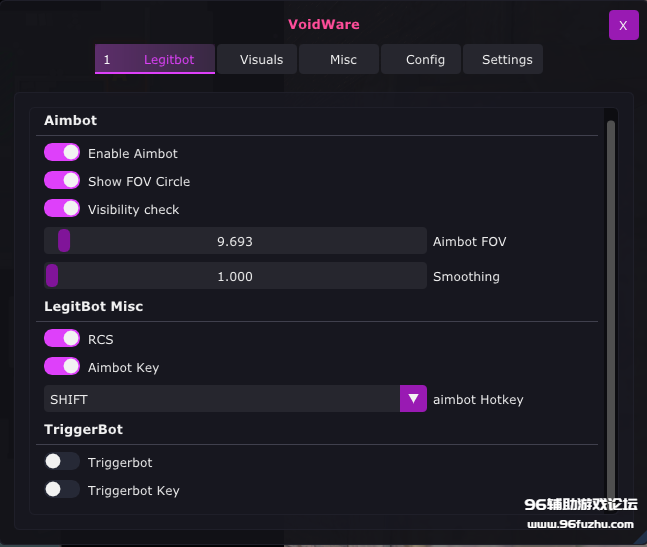Click the Smoothing slider handle
The height and width of the screenshot is (547, 647).
[x=52, y=276]
